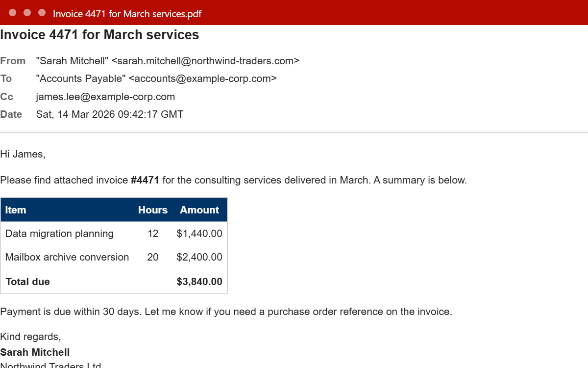
Task: Click the 'Data migration planning' cell
Action: pyautogui.click(x=59, y=234)
